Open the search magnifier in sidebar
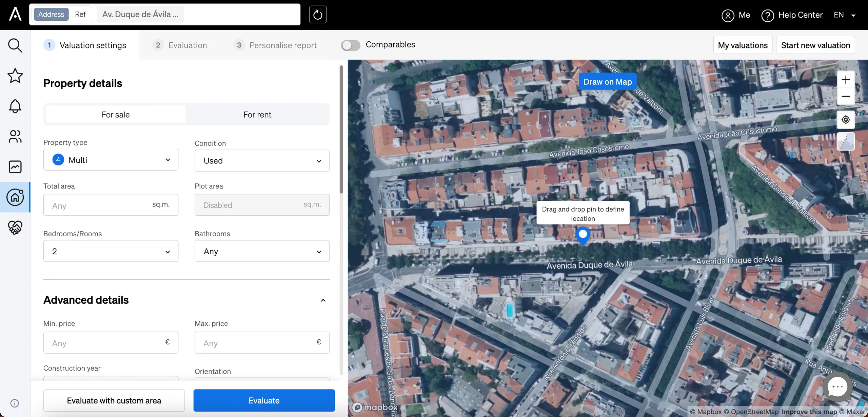Screen dimensions: 868x417 pyautogui.click(x=15, y=45)
